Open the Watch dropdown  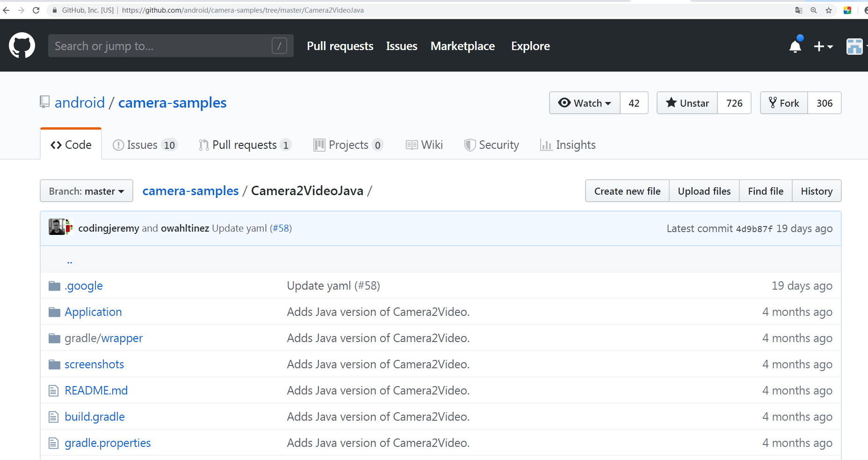coord(585,103)
